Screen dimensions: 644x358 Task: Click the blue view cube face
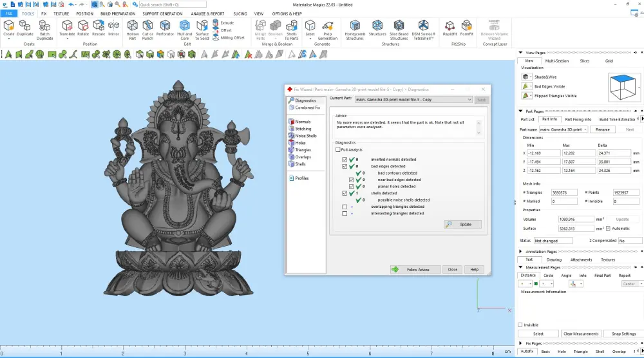tap(623, 79)
